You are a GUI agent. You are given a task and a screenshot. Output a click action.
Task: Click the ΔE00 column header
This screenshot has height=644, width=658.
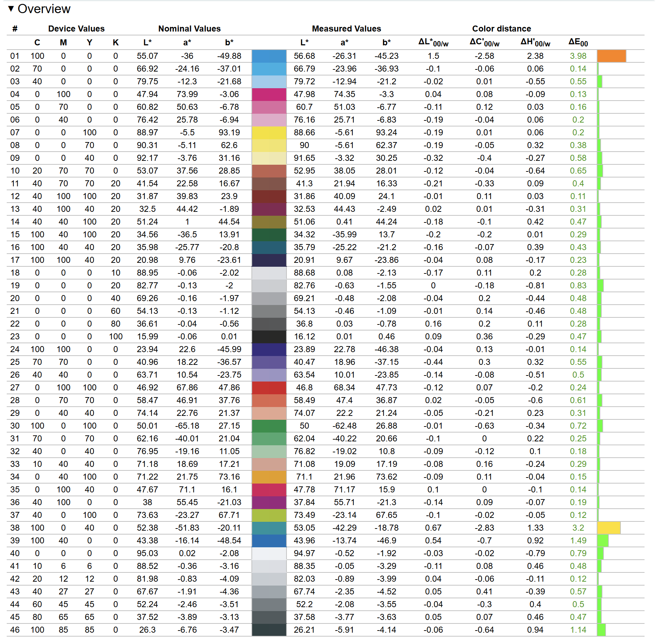coord(578,43)
